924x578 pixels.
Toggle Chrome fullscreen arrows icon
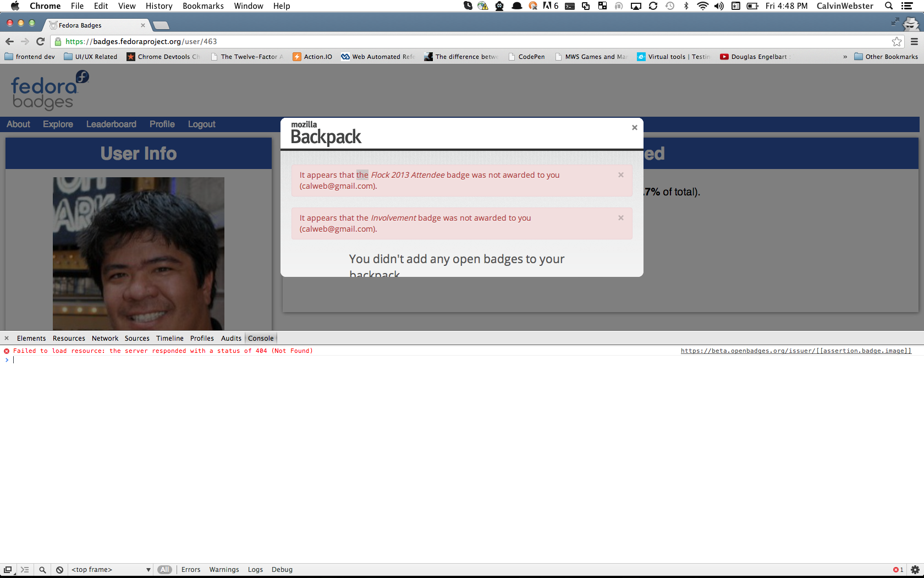pyautogui.click(x=895, y=22)
